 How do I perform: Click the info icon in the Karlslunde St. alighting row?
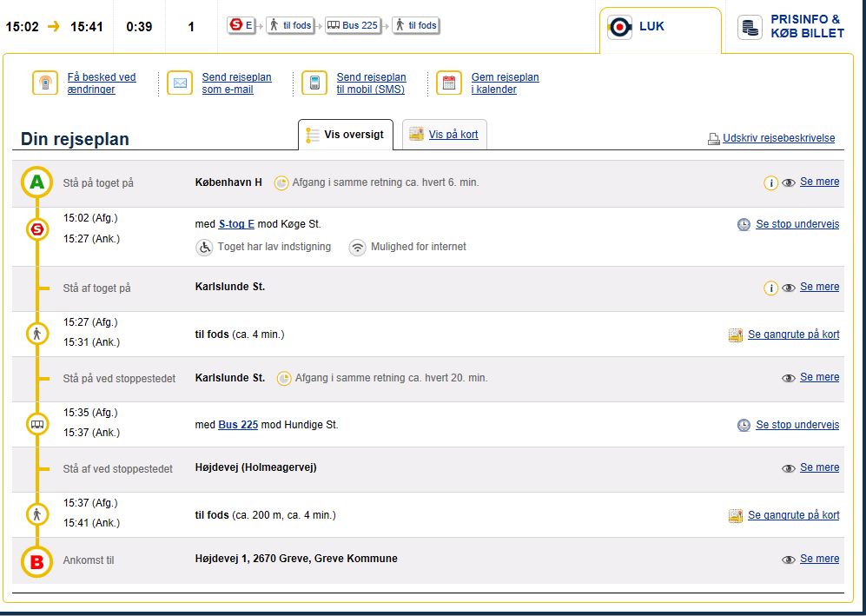pyautogui.click(x=770, y=288)
